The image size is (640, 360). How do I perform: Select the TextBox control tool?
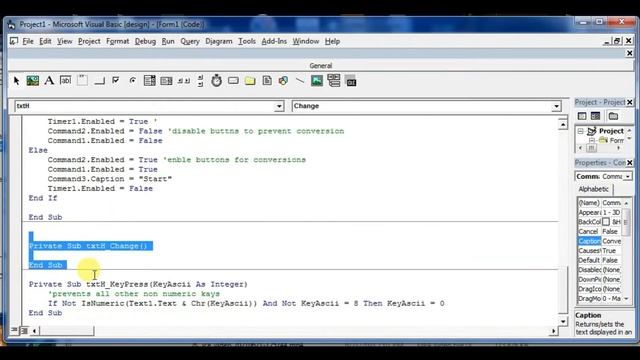[65, 81]
